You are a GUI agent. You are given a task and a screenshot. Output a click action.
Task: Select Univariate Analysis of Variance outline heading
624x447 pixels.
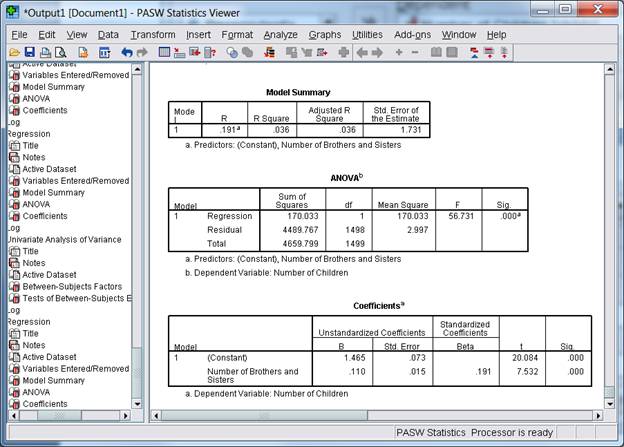[64, 240]
